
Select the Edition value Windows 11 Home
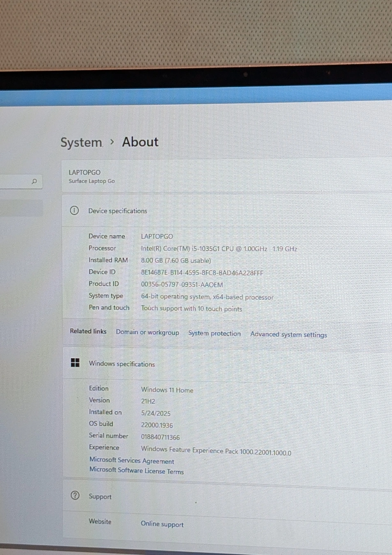167,390
